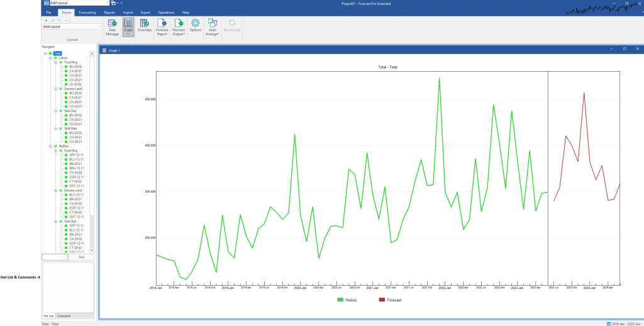Open the Options gear
Screen dimensions: 644x326
pos(196,25)
